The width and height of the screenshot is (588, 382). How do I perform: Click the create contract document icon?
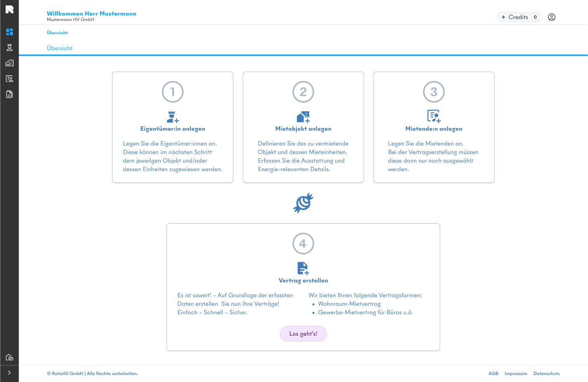303,268
